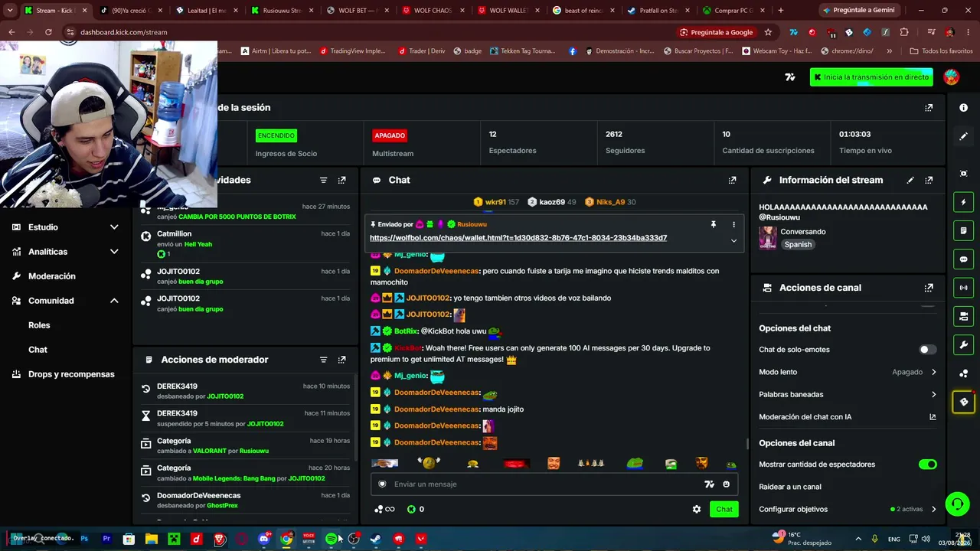Viewport: 980px width, 551px height.
Task: Click the browser address bar URL
Action: click(123, 32)
